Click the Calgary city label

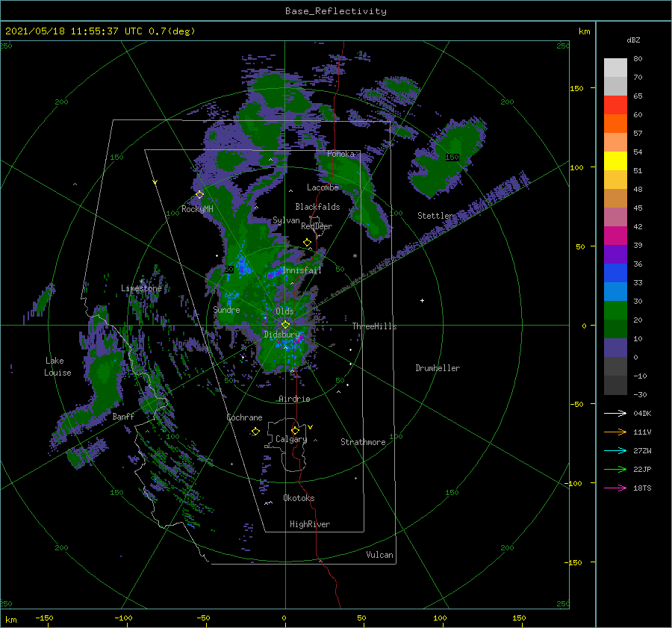tap(291, 439)
